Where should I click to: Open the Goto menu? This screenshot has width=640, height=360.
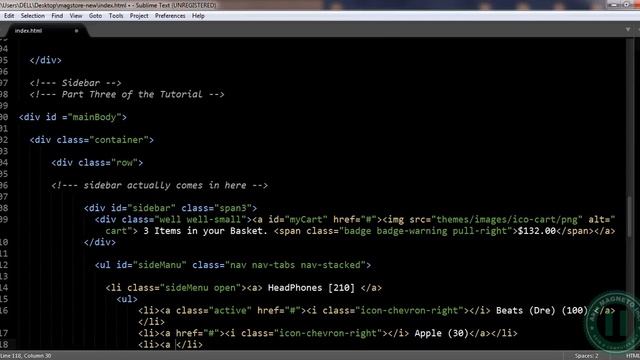tap(95, 16)
